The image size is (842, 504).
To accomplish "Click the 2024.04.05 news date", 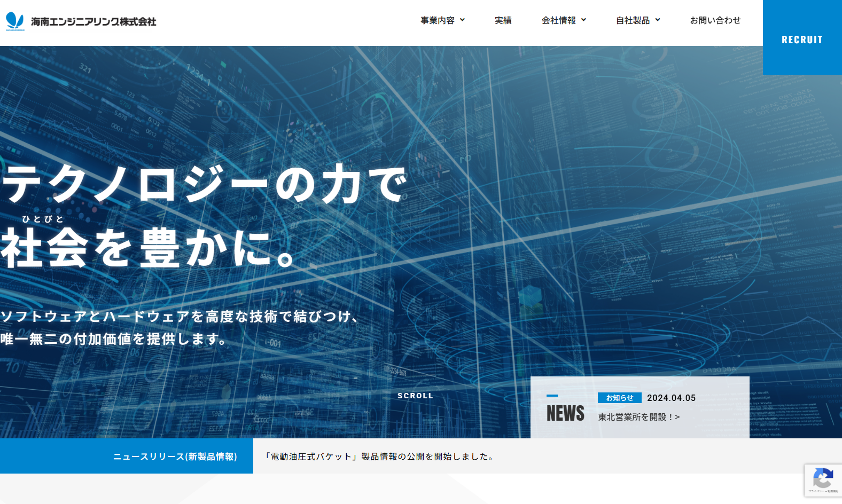I will 671,398.
